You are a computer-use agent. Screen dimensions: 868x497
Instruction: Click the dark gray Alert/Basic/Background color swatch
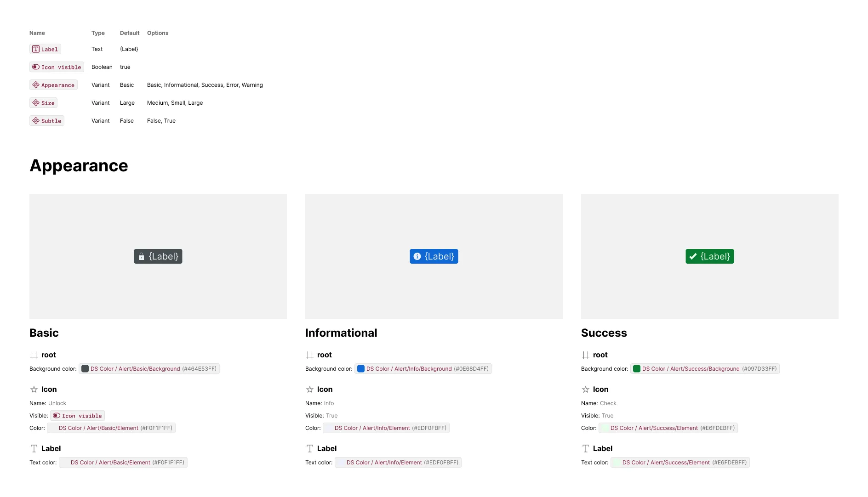(x=85, y=369)
